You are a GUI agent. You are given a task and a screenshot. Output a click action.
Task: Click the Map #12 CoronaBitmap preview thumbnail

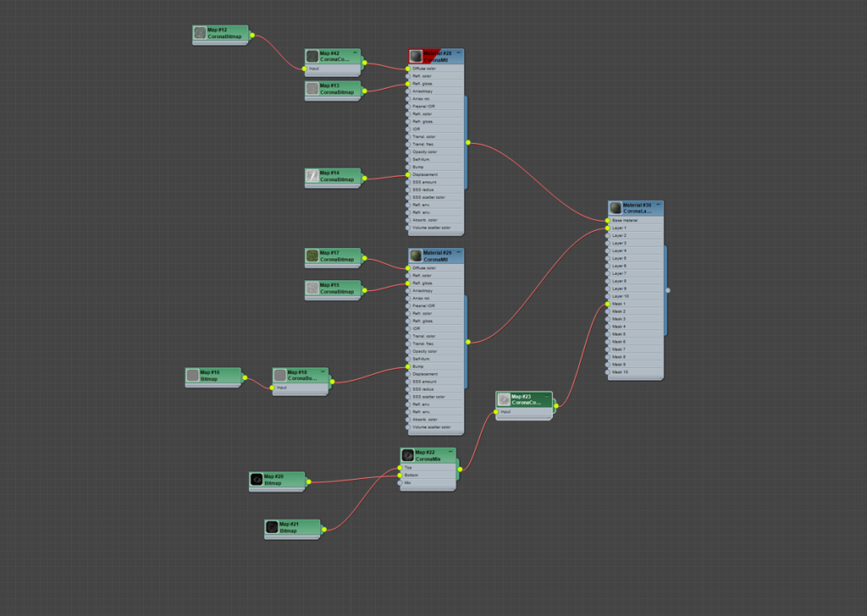pyautogui.click(x=198, y=35)
